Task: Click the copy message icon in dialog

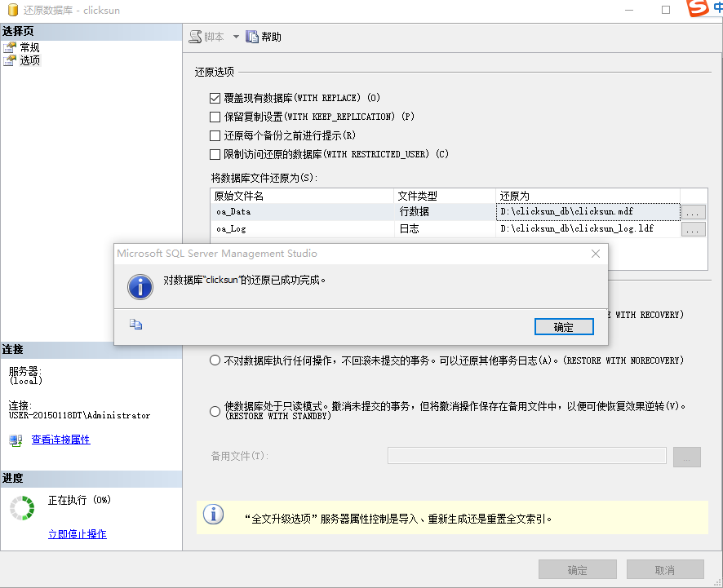Action: [135, 325]
